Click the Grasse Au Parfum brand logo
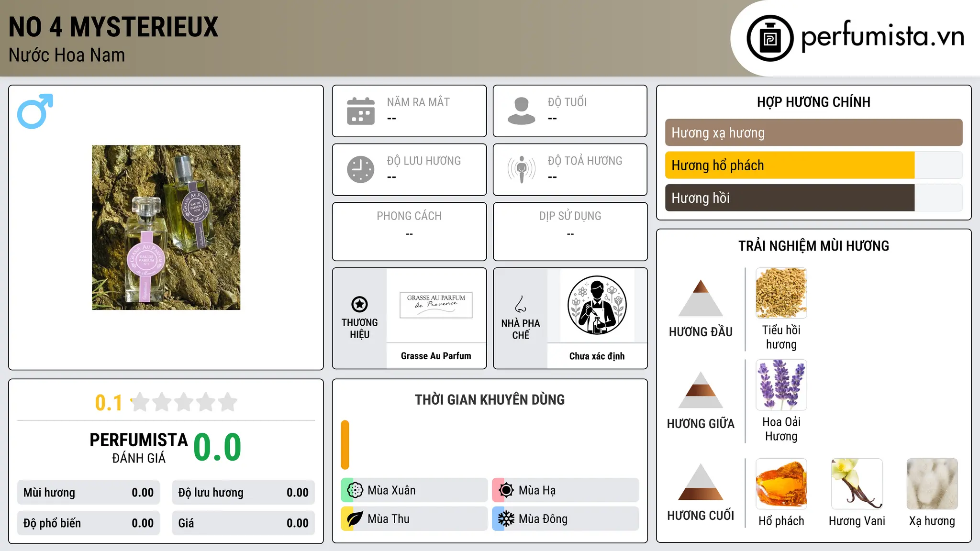This screenshot has height=551, width=980. click(x=436, y=305)
